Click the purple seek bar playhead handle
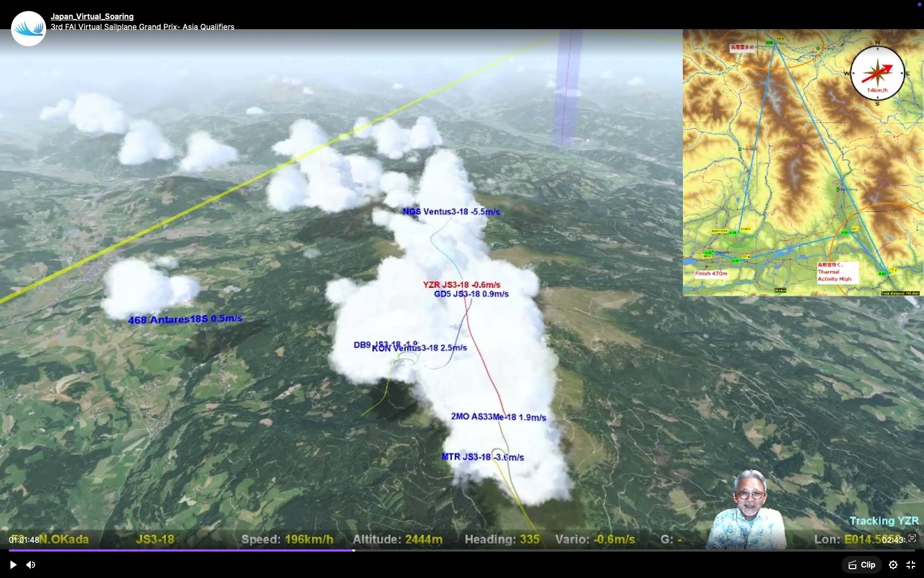Screen dimensions: 924x578 click(354, 550)
